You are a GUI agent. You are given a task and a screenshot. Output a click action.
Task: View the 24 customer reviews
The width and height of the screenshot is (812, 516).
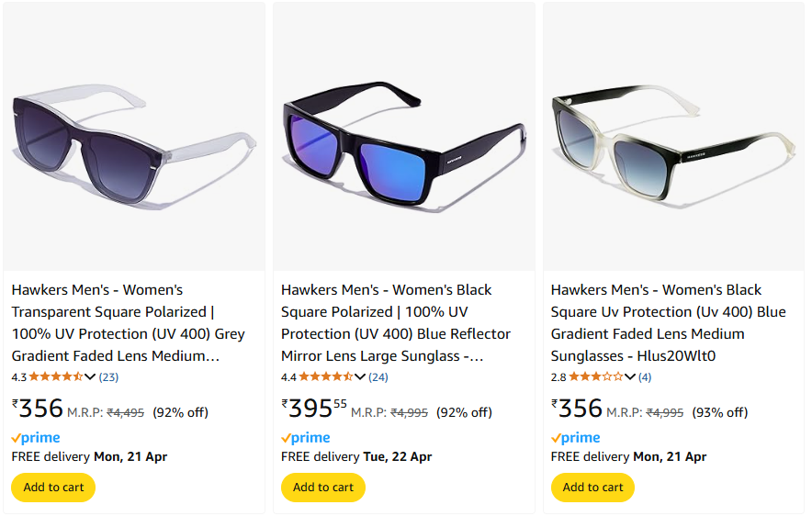(x=378, y=377)
